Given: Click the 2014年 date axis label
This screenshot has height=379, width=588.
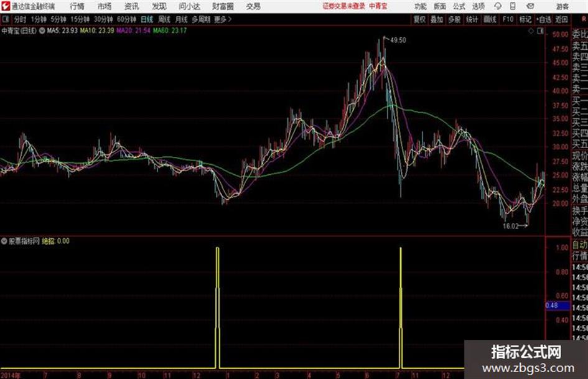Looking at the screenshot, I should 11,375.
